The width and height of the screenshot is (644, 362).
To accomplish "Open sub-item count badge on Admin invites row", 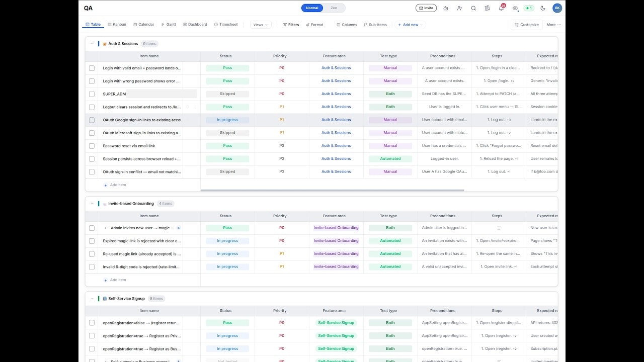I will pos(179,228).
